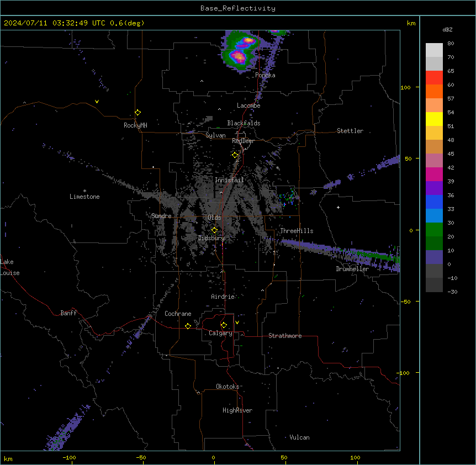476x465 pixels.
Task: Click the Okotoks city label
Action: [228, 387]
